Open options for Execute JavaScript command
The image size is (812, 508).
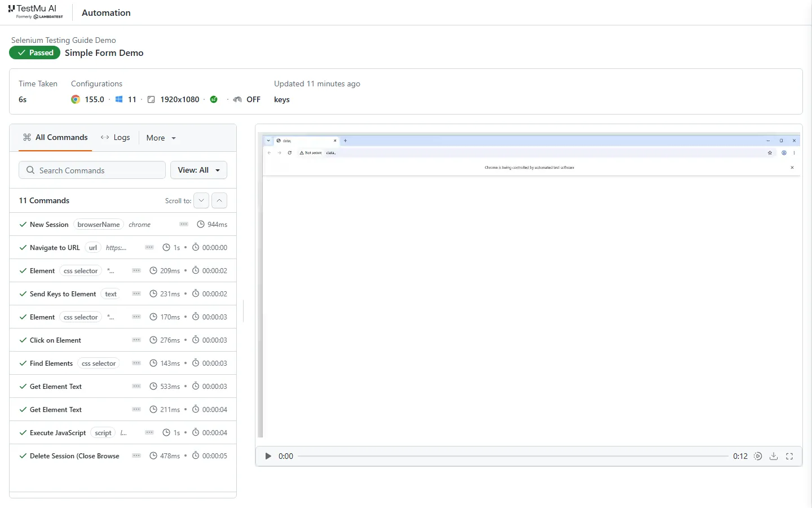click(149, 432)
